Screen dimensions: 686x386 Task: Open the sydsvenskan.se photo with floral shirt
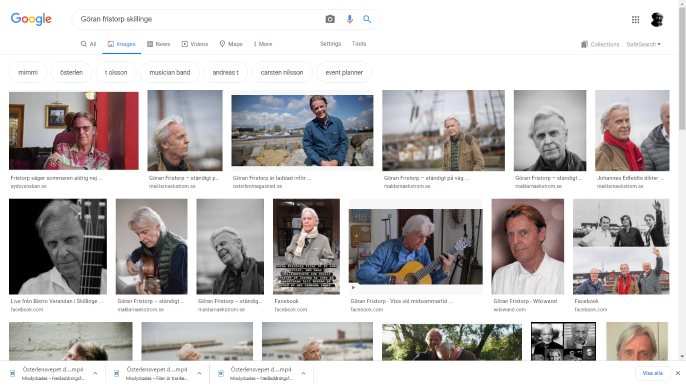pyautogui.click(x=74, y=131)
